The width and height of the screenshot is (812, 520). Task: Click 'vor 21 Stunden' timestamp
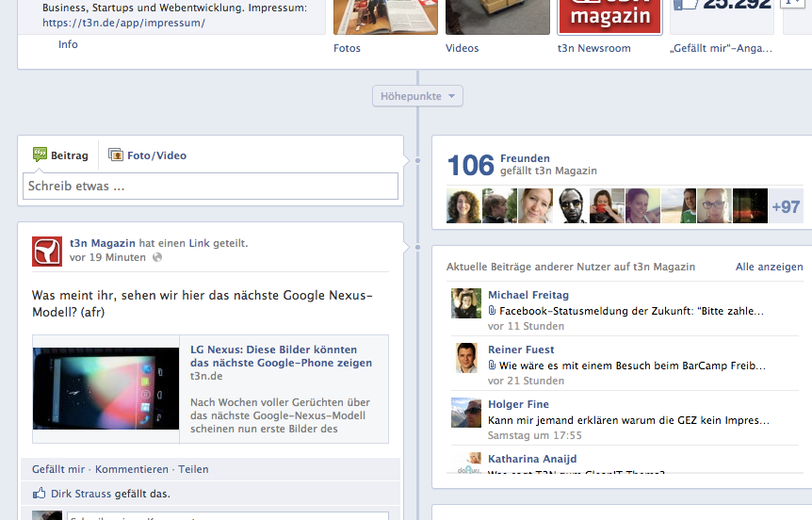(x=526, y=381)
